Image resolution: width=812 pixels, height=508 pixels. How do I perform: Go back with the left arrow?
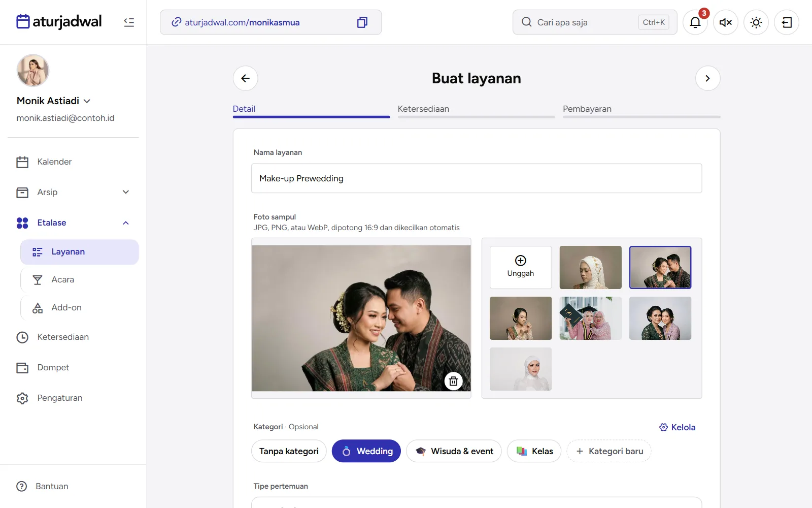tap(246, 78)
